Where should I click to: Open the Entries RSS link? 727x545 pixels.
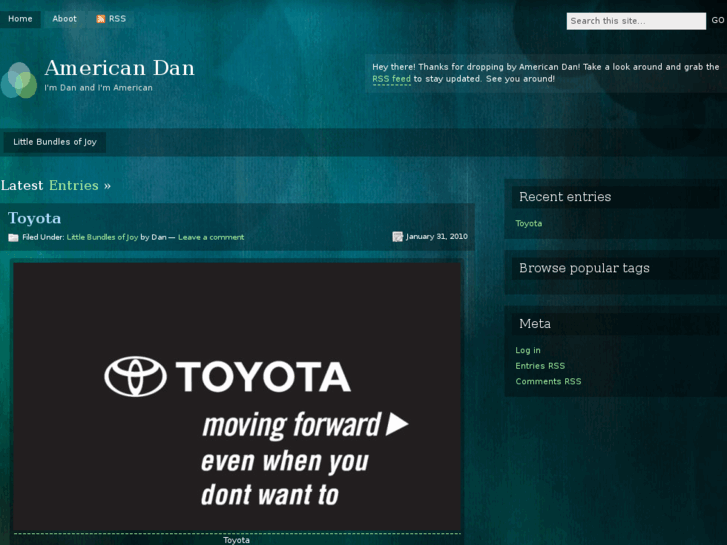[x=540, y=366]
